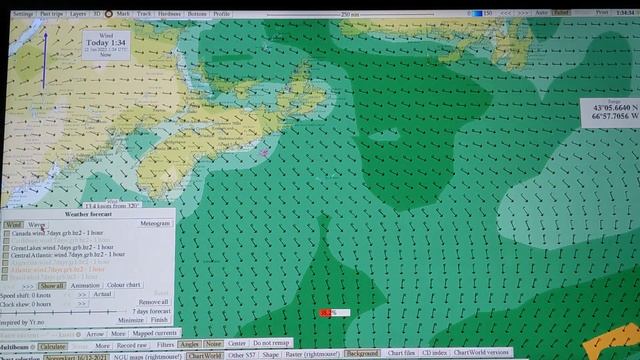
Task: Open the Layers menu
Action: (x=78, y=14)
